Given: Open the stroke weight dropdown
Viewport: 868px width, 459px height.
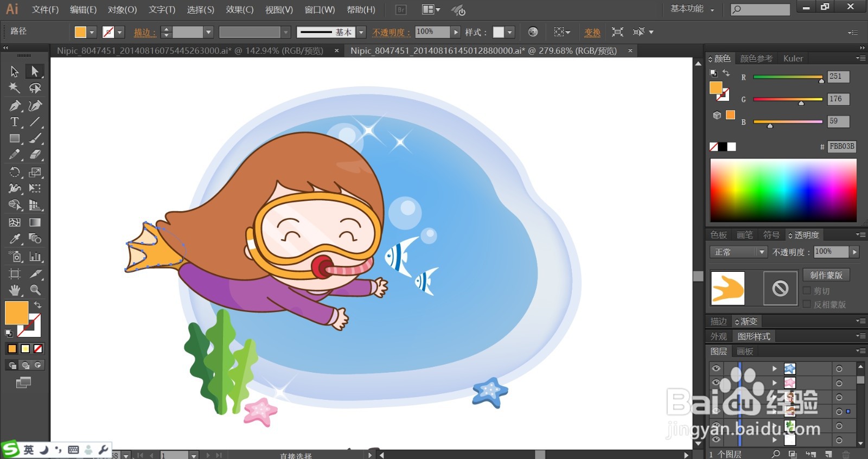Looking at the screenshot, I should [208, 33].
